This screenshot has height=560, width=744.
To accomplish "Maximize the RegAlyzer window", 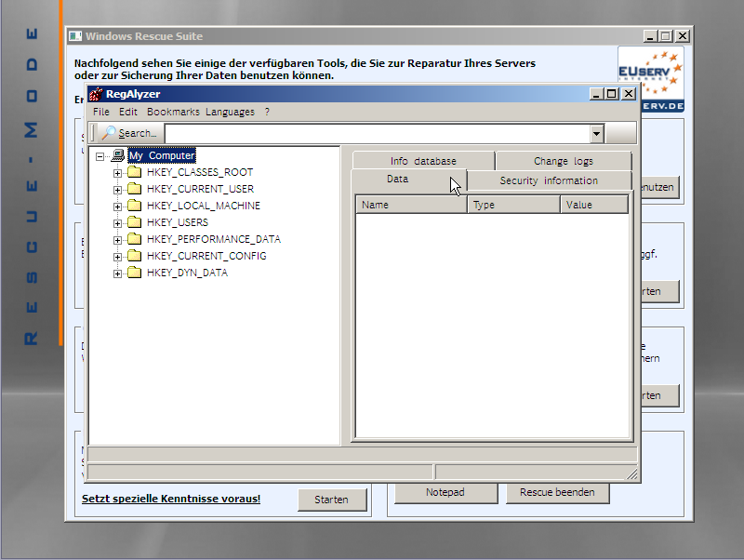I will point(612,94).
